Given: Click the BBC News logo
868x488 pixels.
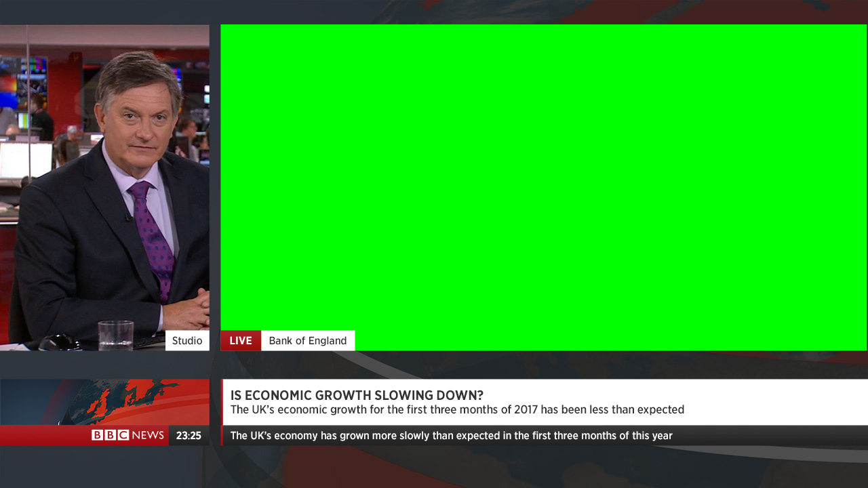Looking at the screenshot, I should pos(128,435).
